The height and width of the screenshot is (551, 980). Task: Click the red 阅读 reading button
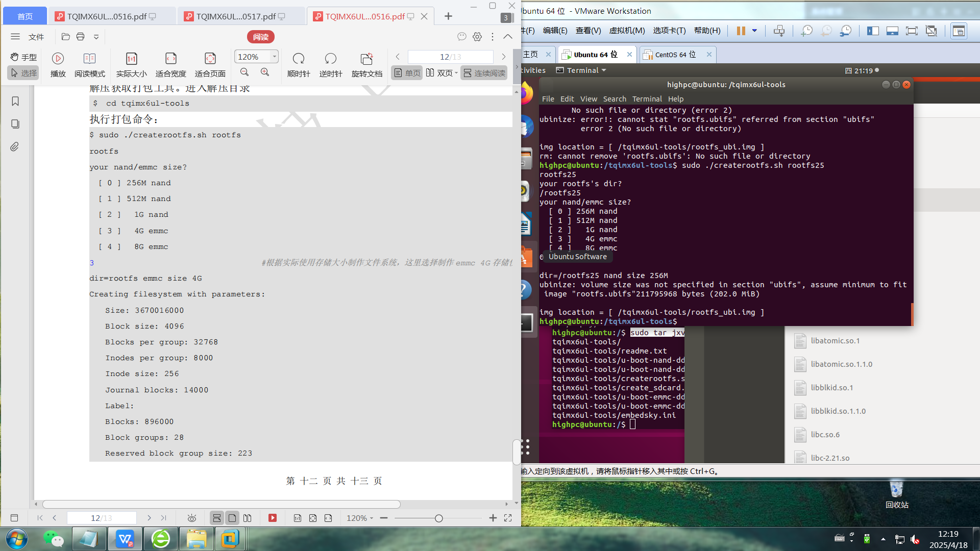click(x=260, y=37)
